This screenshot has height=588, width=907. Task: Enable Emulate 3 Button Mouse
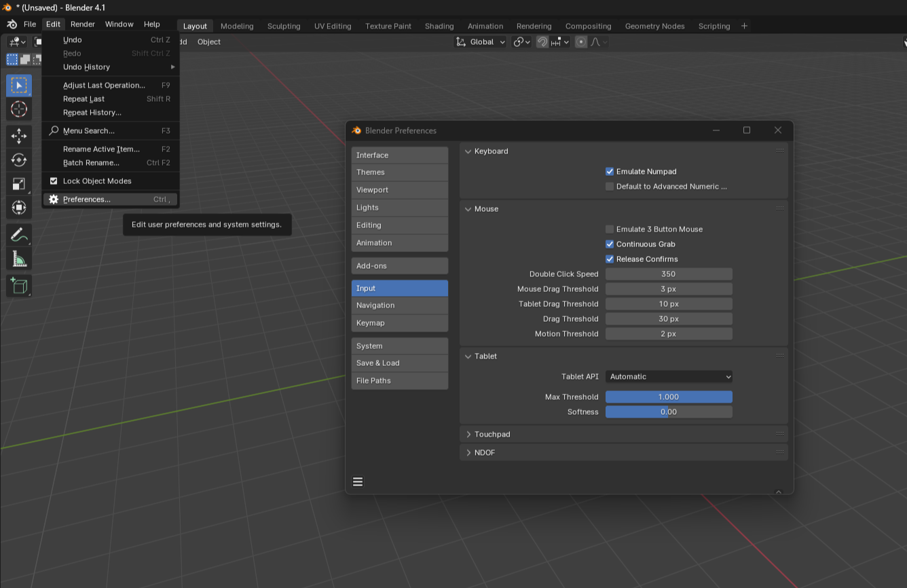pyautogui.click(x=610, y=229)
